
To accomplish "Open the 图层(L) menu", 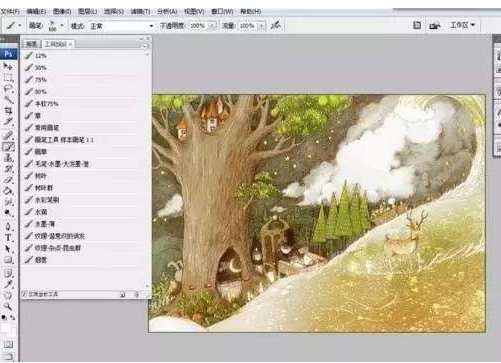I will [x=88, y=12].
